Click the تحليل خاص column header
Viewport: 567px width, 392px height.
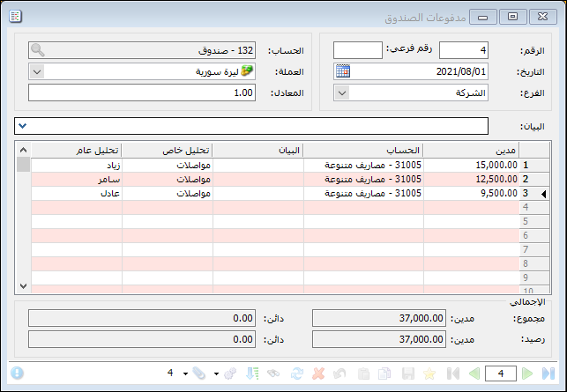(x=167, y=151)
